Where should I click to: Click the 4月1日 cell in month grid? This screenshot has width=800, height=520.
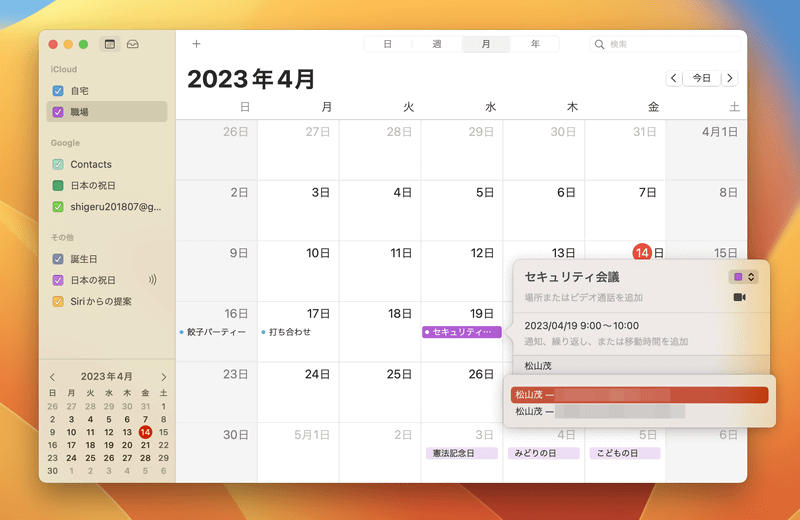pos(707,150)
